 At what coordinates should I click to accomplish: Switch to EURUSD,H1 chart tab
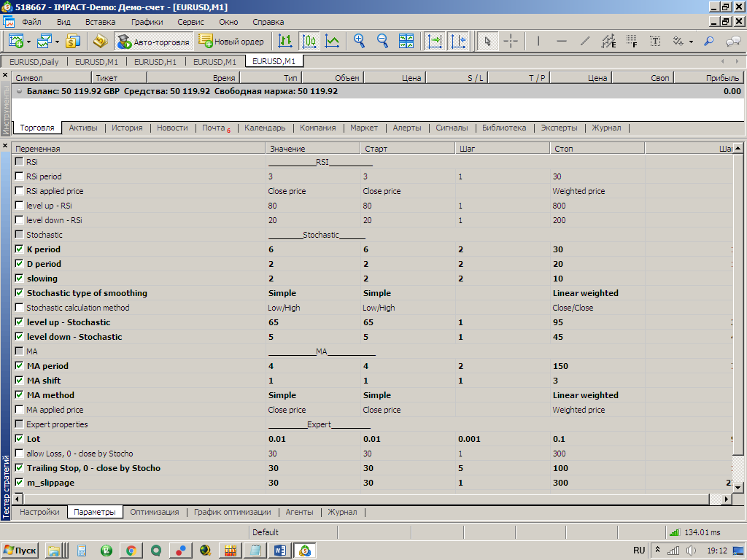click(x=155, y=61)
